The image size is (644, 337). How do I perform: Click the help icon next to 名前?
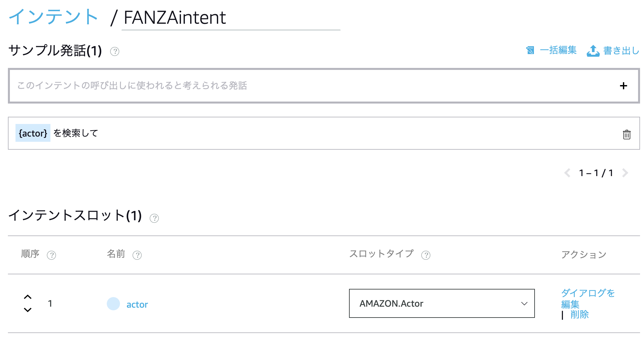pyautogui.click(x=137, y=255)
